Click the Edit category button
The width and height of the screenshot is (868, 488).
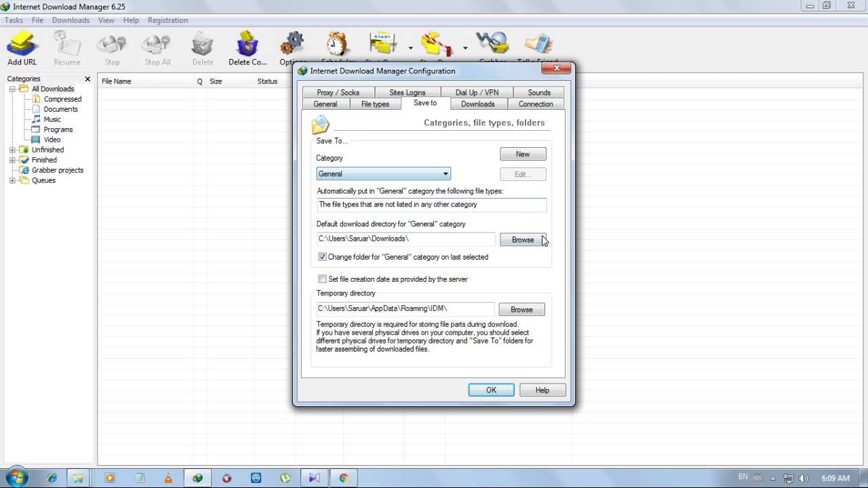pos(523,174)
